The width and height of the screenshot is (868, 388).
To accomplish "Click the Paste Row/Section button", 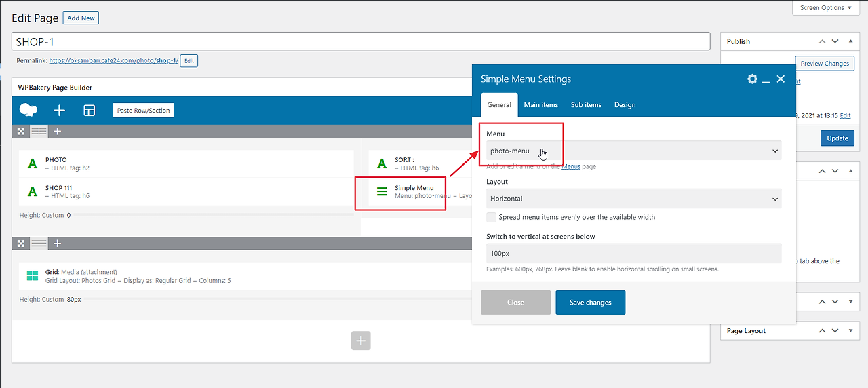I will (143, 110).
